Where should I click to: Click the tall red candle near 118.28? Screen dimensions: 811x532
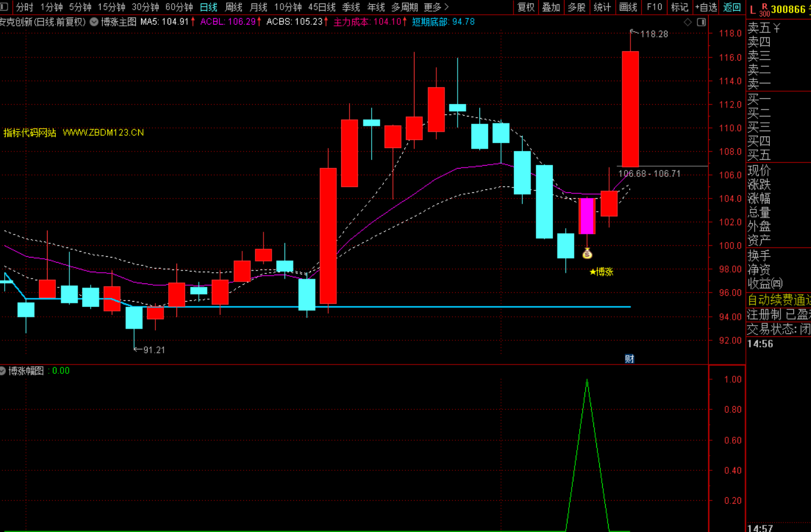pos(630,109)
